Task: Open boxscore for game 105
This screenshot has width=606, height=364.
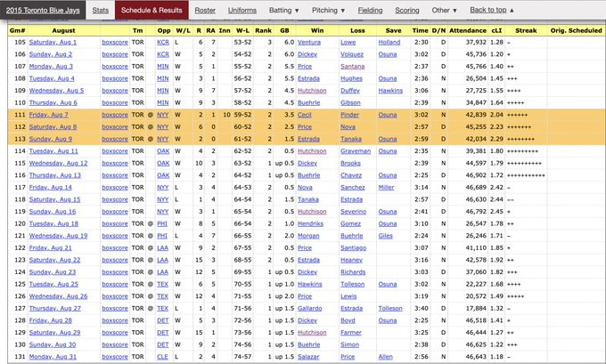Action: pos(115,42)
